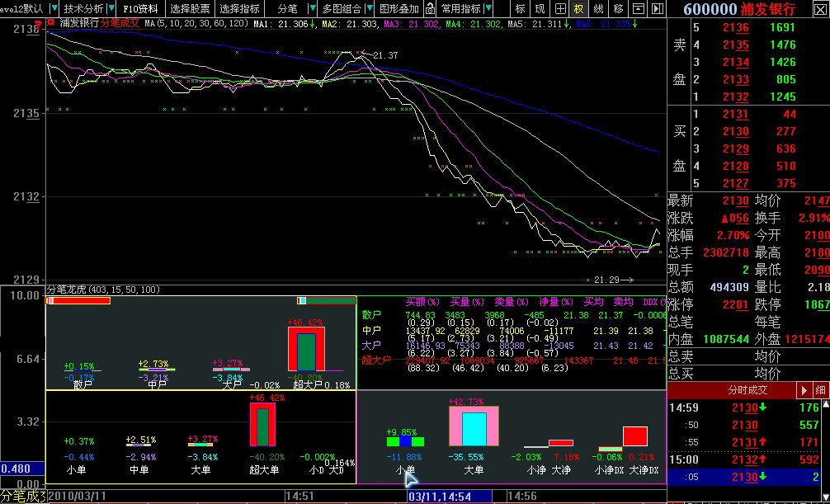Click the 选择指标 button
The height and width of the screenshot is (504, 830).
239,9
